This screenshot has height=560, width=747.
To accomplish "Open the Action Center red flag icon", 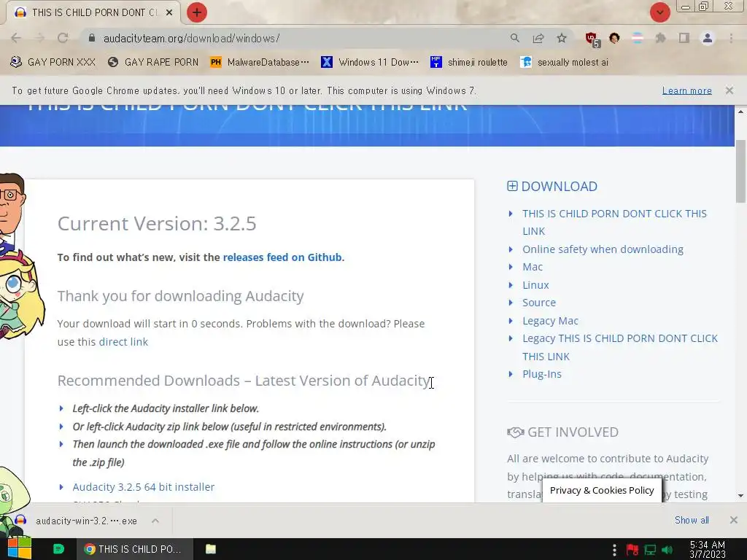I will click(632, 550).
